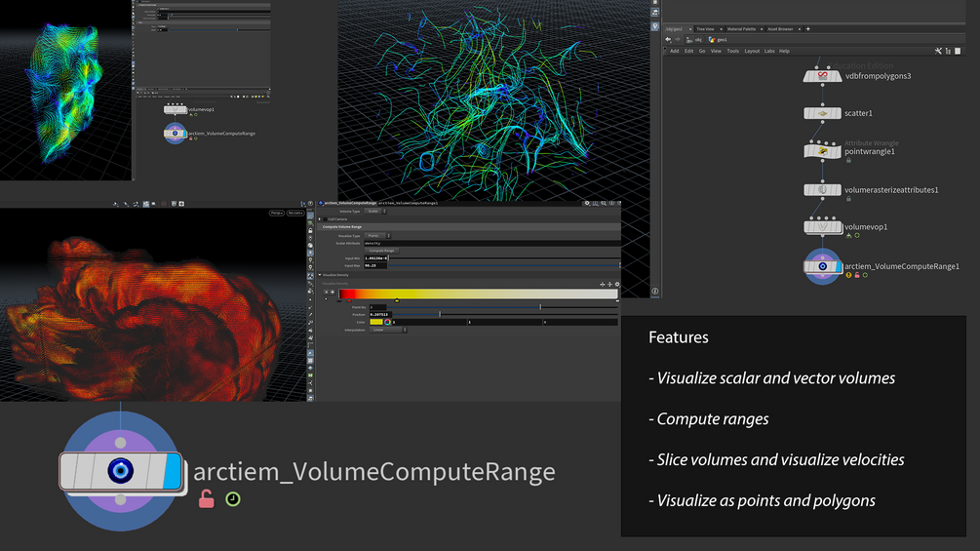Click the add ramp point plus button
Viewport: 980px width, 551px height.
333,292
